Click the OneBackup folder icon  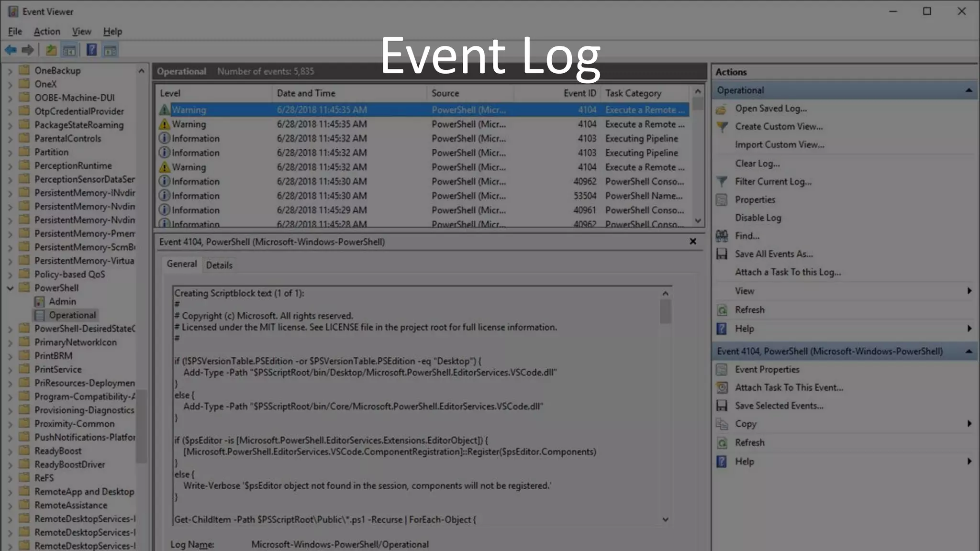tap(24, 70)
